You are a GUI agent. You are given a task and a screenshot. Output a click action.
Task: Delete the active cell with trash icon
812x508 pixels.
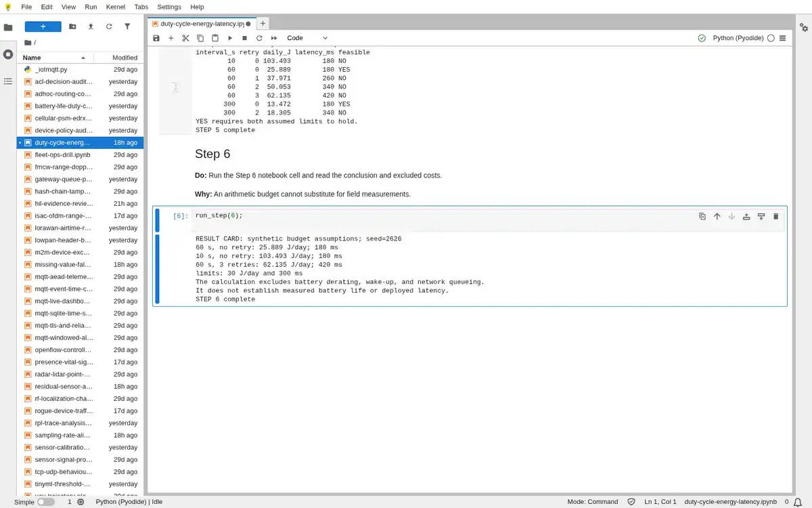click(776, 216)
